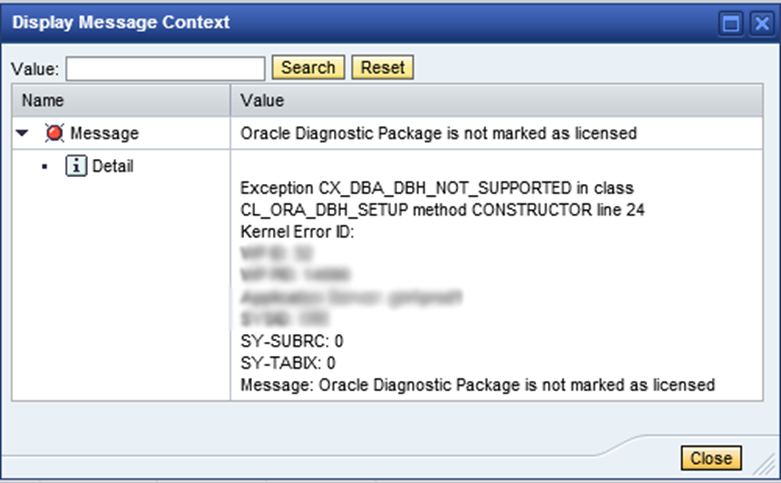Image resolution: width=781 pixels, height=483 pixels.
Task: Click the Kernel Error ID line
Action: pos(297,232)
